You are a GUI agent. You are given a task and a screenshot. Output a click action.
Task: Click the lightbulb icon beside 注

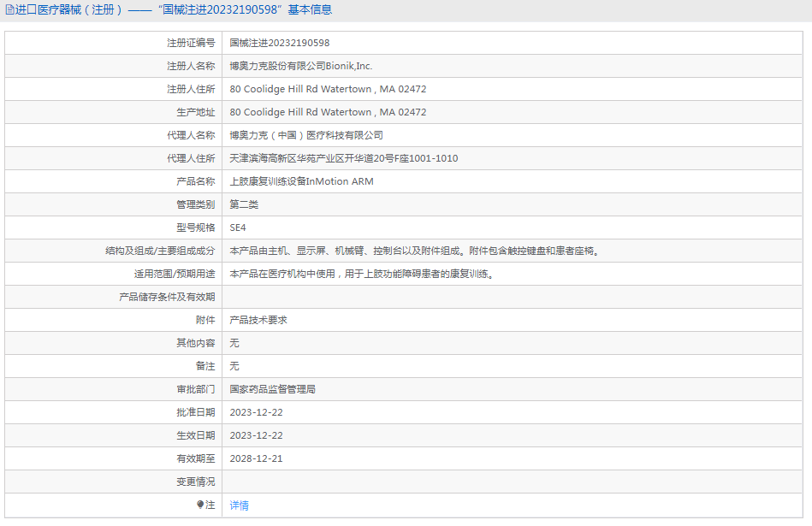200,505
